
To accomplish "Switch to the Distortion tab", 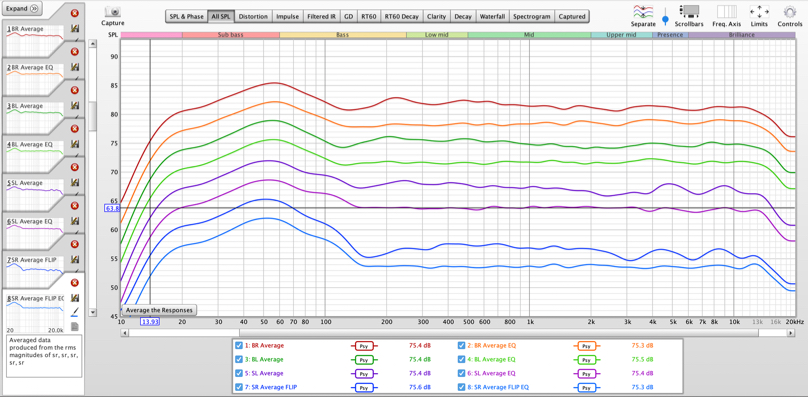I will coord(253,16).
